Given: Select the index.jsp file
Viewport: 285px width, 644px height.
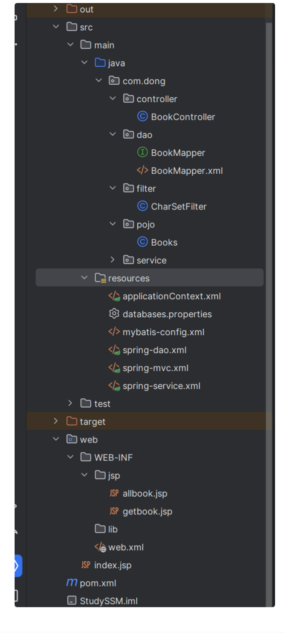Looking at the screenshot, I should click(x=112, y=565).
